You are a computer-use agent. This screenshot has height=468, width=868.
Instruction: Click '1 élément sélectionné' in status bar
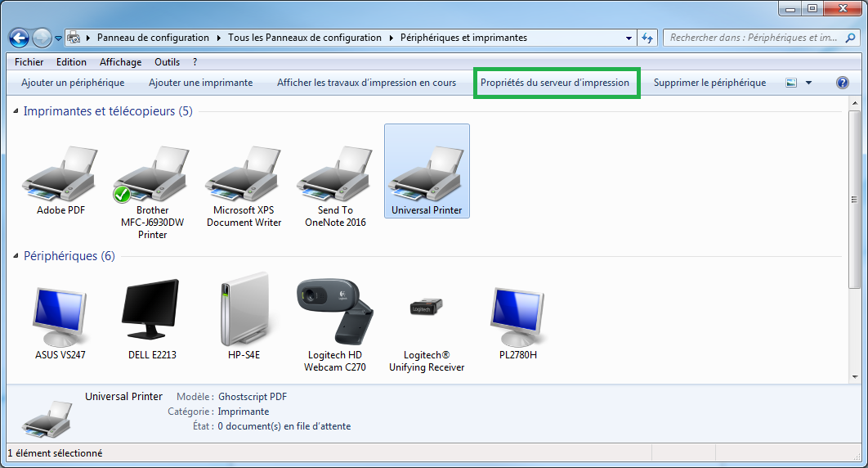click(55, 453)
